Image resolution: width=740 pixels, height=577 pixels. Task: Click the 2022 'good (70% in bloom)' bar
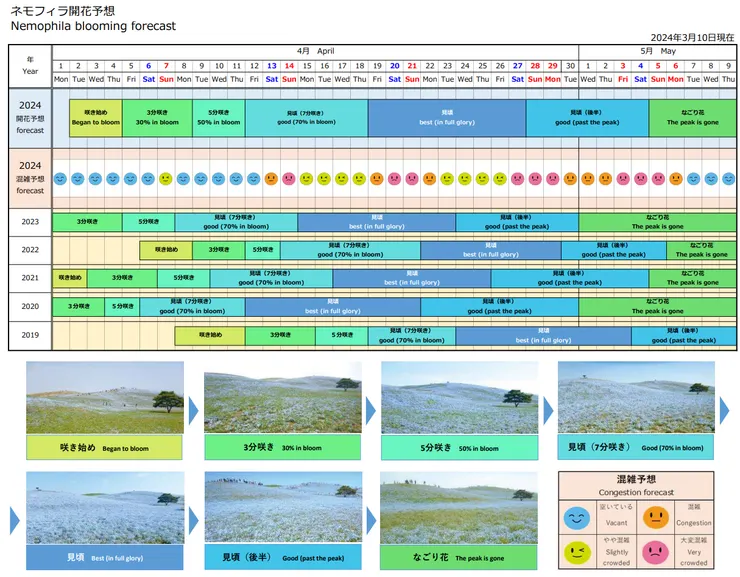coord(350,250)
